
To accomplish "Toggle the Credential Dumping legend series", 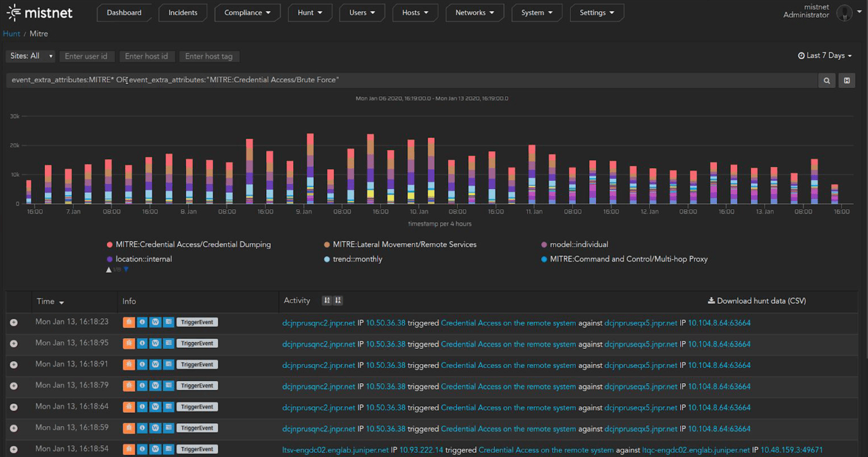I will click(x=193, y=245).
